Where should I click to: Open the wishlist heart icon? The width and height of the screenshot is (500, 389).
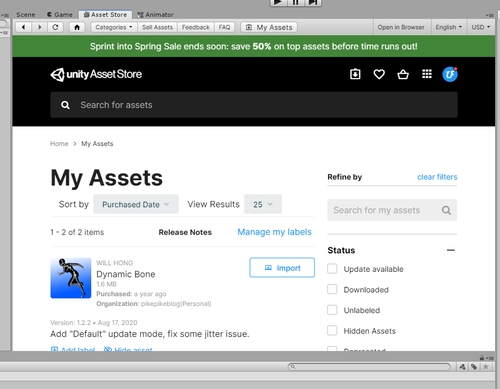[x=379, y=74]
